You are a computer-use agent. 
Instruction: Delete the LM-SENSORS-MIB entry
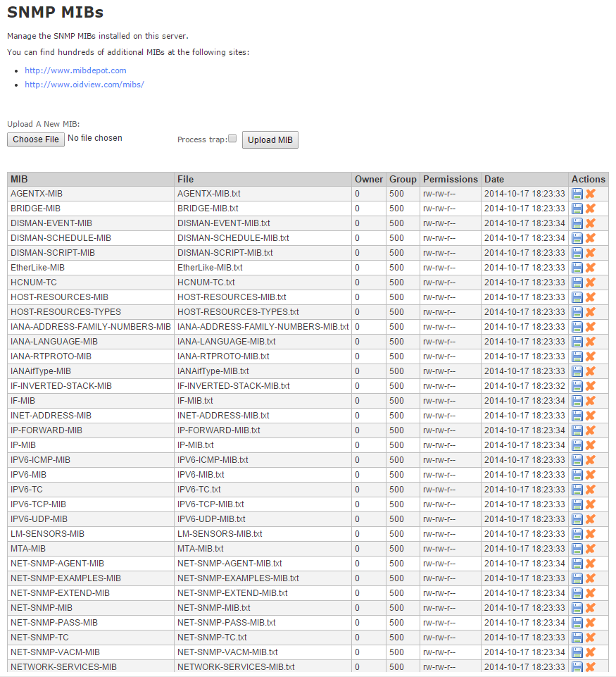pos(591,534)
